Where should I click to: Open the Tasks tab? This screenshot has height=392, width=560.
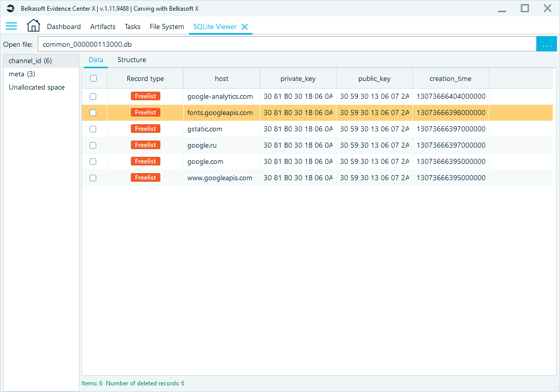(x=132, y=27)
